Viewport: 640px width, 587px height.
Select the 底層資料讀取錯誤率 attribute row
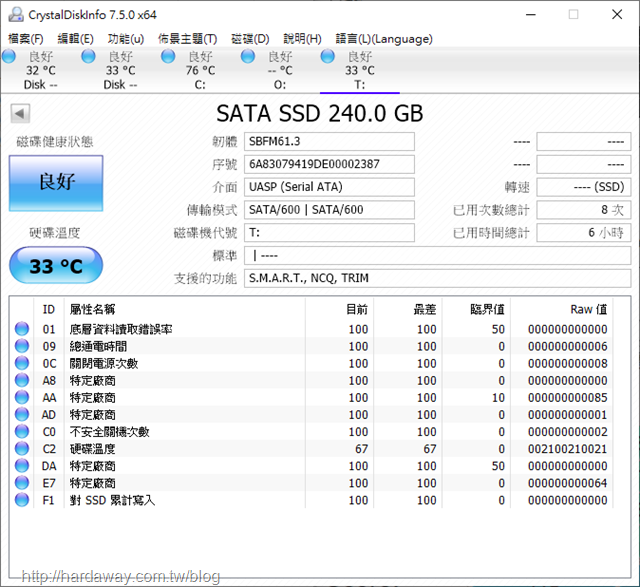[x=311, y=329]
